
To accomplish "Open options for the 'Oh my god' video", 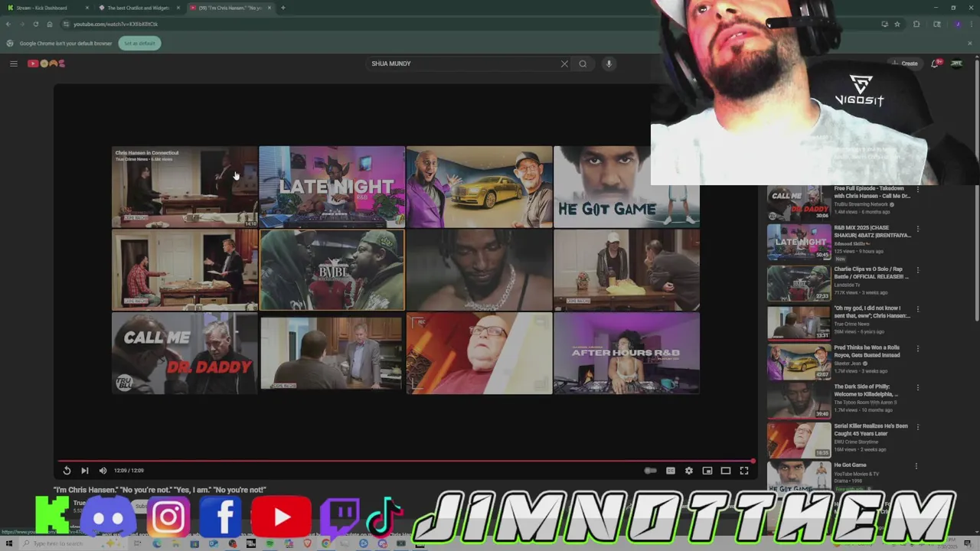I will click(917, 308).
